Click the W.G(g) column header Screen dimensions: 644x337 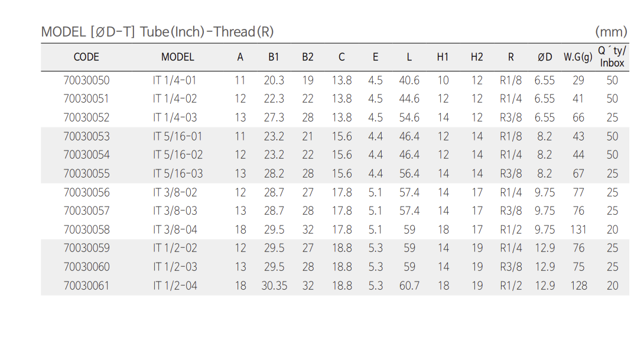click(578, 57)
